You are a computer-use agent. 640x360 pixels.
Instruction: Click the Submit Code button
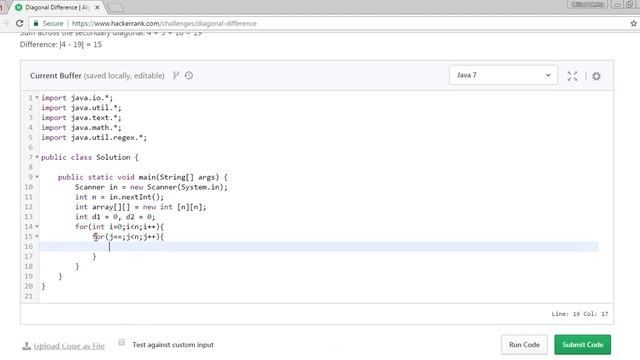(x=582, y=344)
